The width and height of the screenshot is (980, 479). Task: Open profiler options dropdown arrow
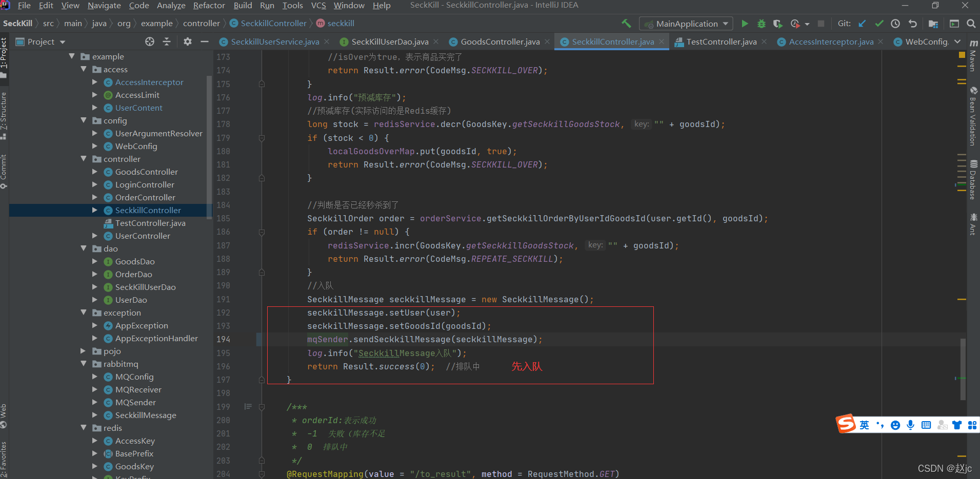tap(807, 24)
